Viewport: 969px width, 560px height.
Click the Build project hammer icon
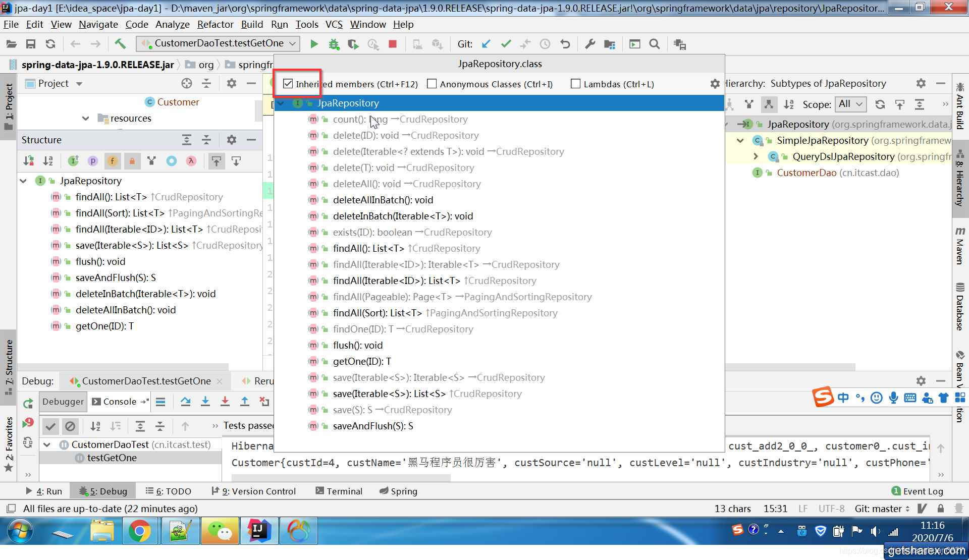[120, 44]
